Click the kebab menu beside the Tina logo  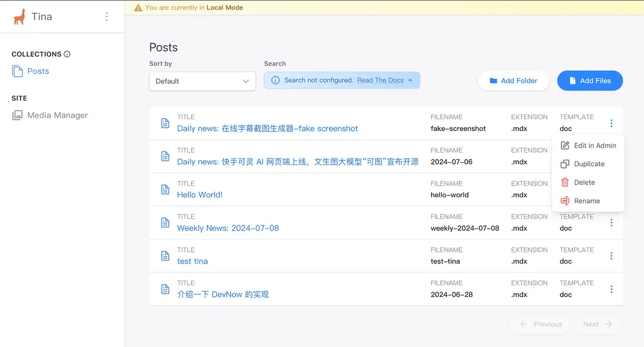[107, 16]
